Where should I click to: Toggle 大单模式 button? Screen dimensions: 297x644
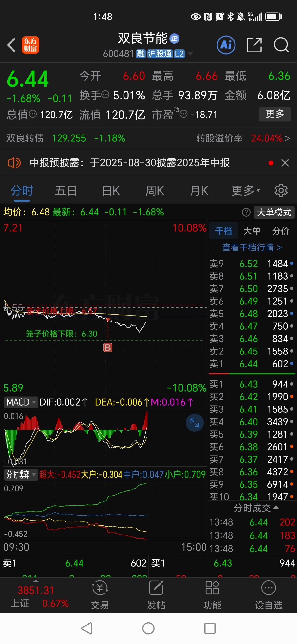click(x=274, y=212)
